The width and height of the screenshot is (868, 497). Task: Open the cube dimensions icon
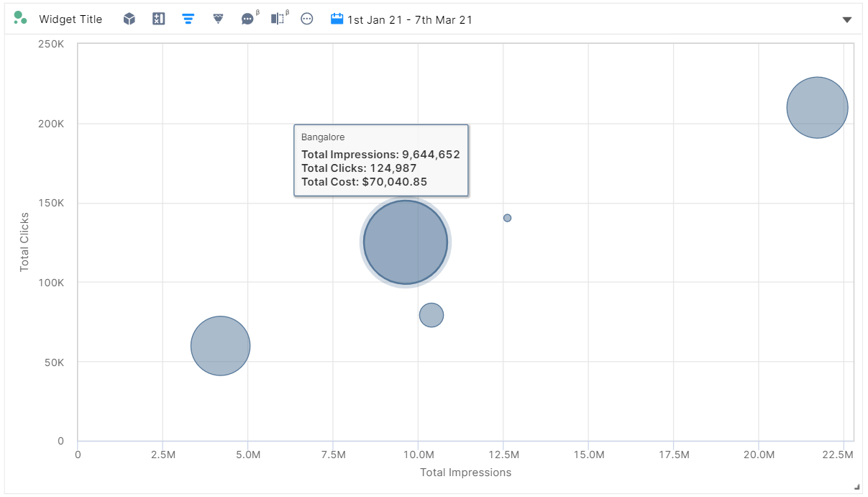pyautogui.click(x=129, y=19)
